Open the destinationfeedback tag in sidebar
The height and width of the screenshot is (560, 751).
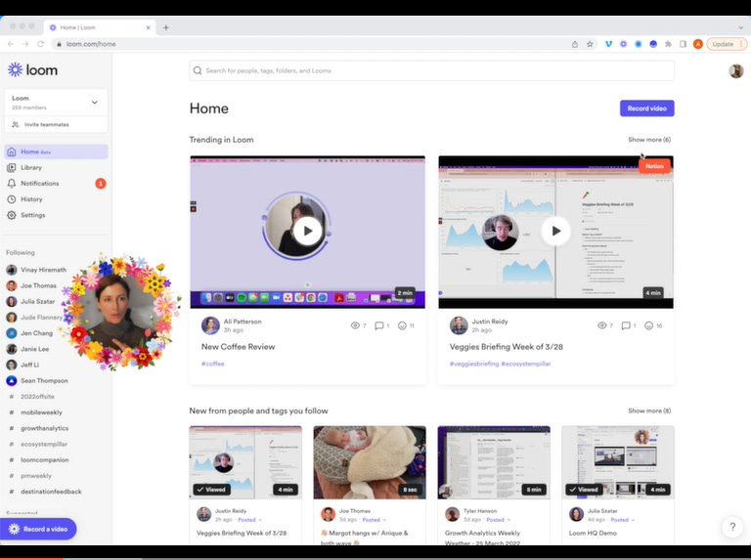click(51, 492)
